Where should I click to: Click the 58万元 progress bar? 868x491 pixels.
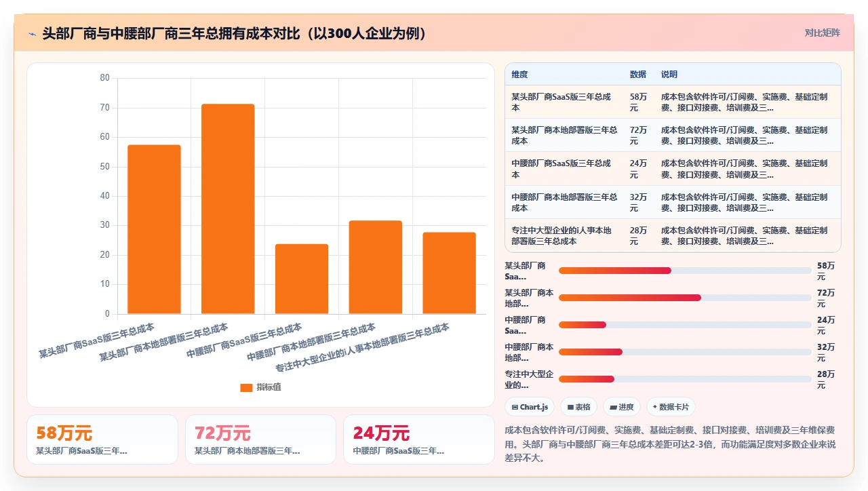point(685,271)
